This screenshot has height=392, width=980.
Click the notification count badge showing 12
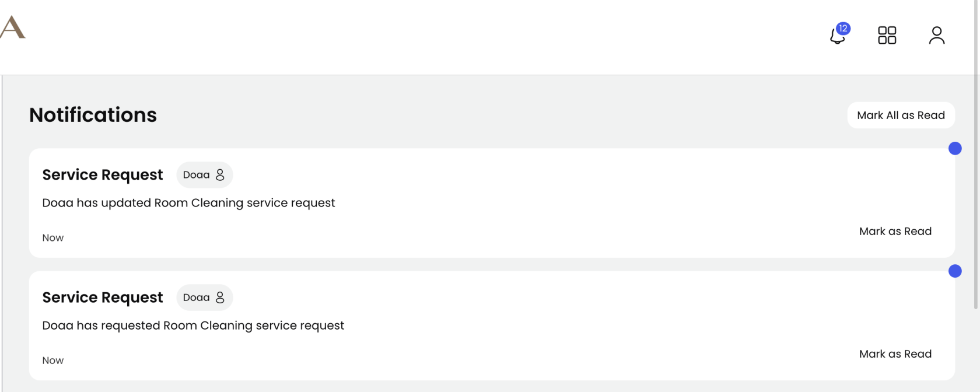[x=843, y=28]
